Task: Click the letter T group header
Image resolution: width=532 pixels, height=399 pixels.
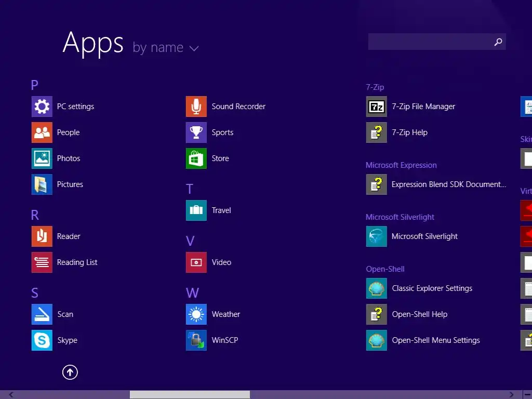Action: click(189, 189)
